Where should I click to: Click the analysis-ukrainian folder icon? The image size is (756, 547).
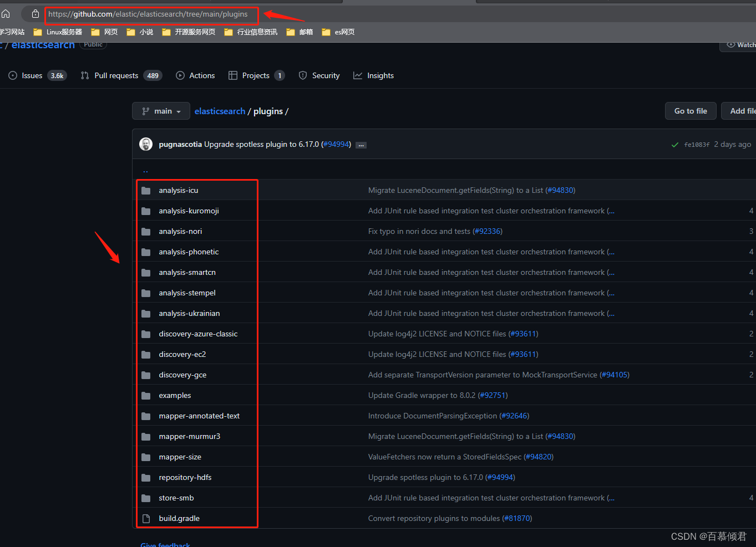pyautogui.click(x=146, y=313)
